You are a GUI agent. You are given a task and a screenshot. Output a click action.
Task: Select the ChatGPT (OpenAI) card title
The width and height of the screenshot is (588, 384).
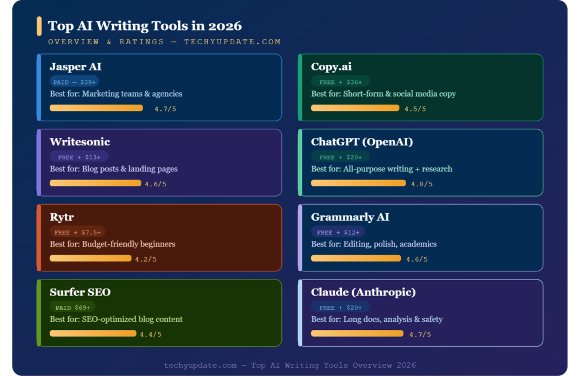click(362, 142)
